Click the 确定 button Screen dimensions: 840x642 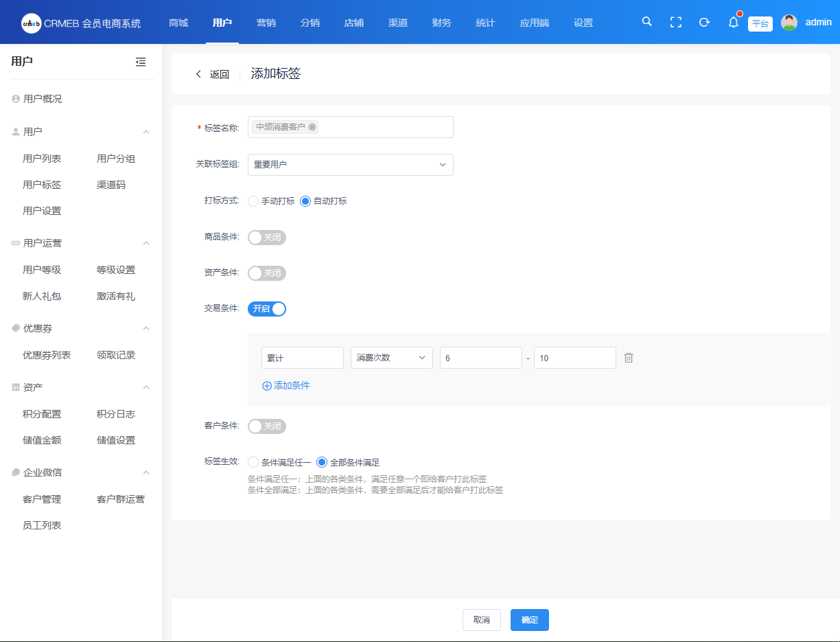[529, 620]
